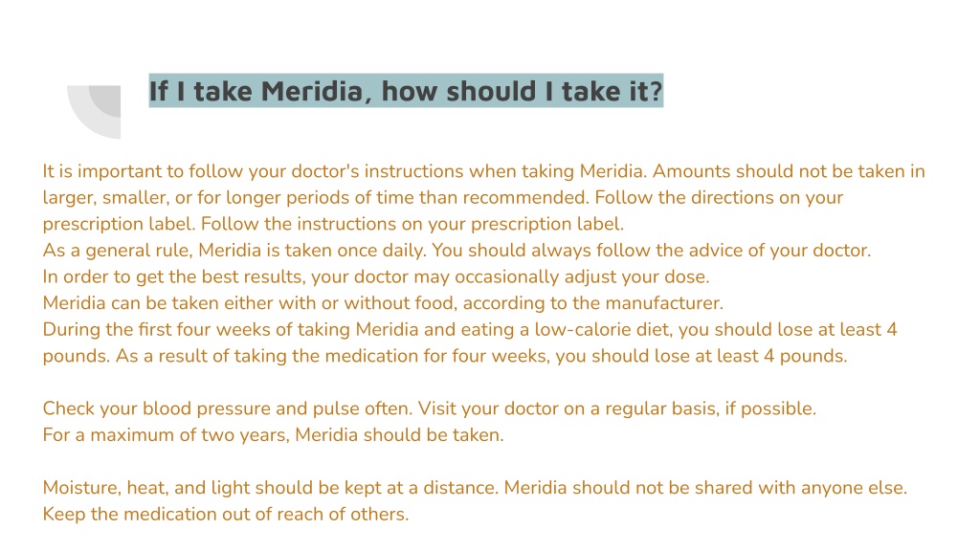This screenshot has width=980, height=551.
Task: Click the line starting 'During the first four weeks'
Action: click(x=470, y=329)
